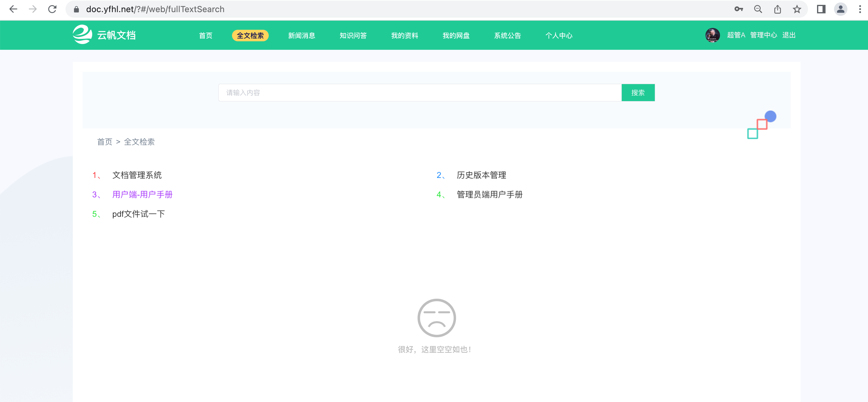This screenshot has height=402, width=868.
Task: Click the 超管A user avatar picture
Action: coord(712,35)
